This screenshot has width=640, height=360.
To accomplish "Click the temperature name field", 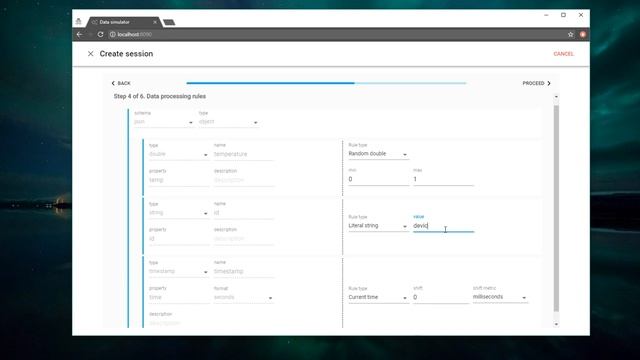I will tap(244, 154).
